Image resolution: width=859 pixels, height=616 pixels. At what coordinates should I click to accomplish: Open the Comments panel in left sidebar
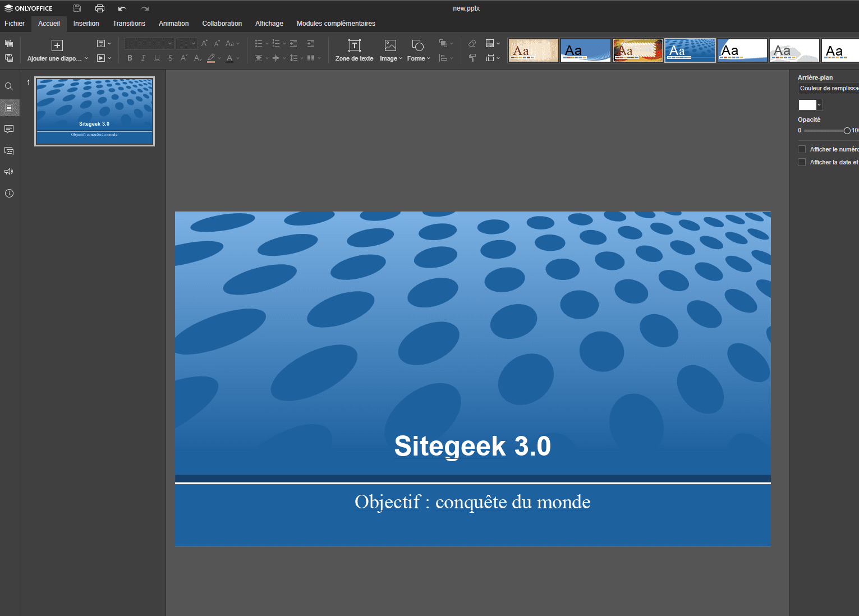coord(9,129)
